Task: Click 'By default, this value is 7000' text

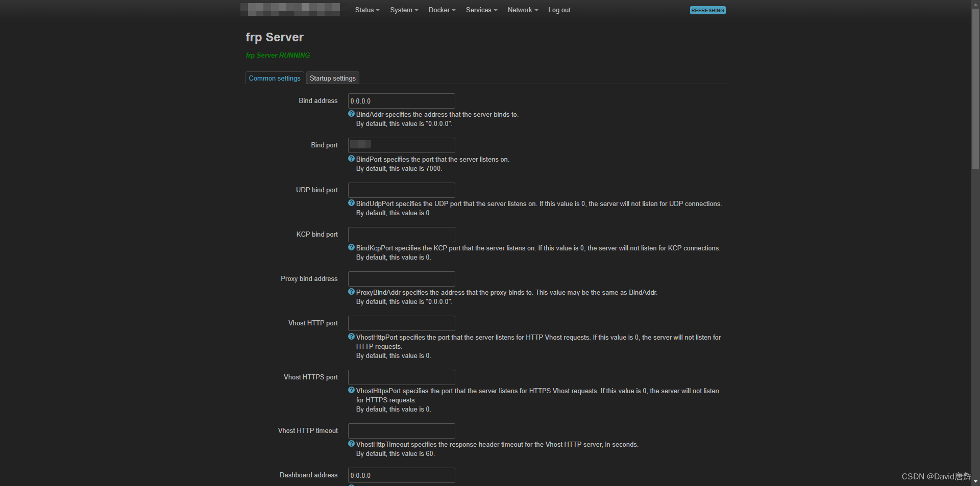Action: (399, 169)
